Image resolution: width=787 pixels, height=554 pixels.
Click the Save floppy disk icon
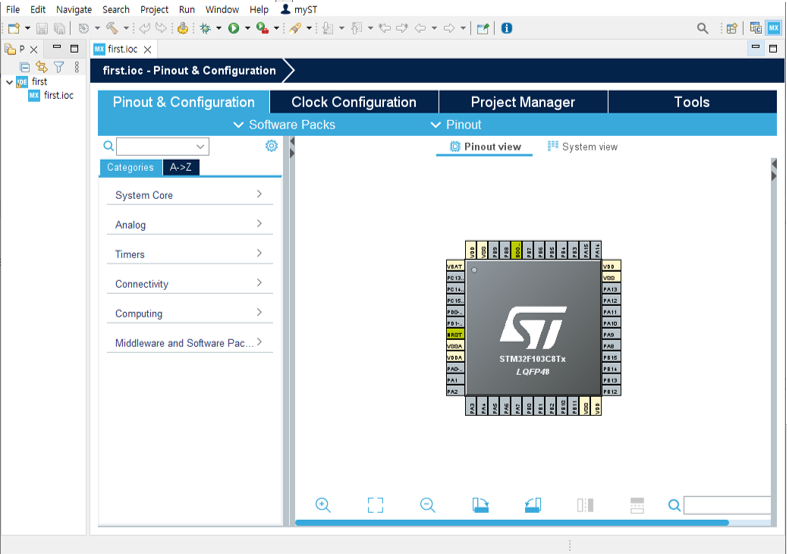point(42,29)
